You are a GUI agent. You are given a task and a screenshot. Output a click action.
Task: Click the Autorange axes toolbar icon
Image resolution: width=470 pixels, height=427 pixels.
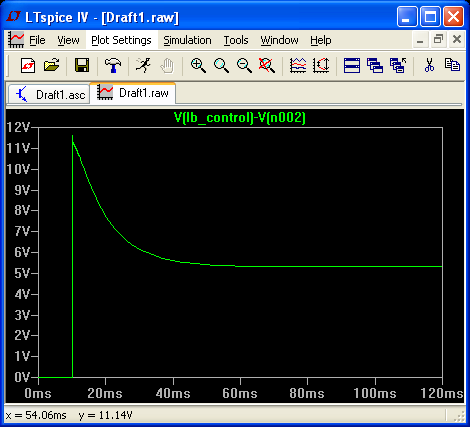321,65
